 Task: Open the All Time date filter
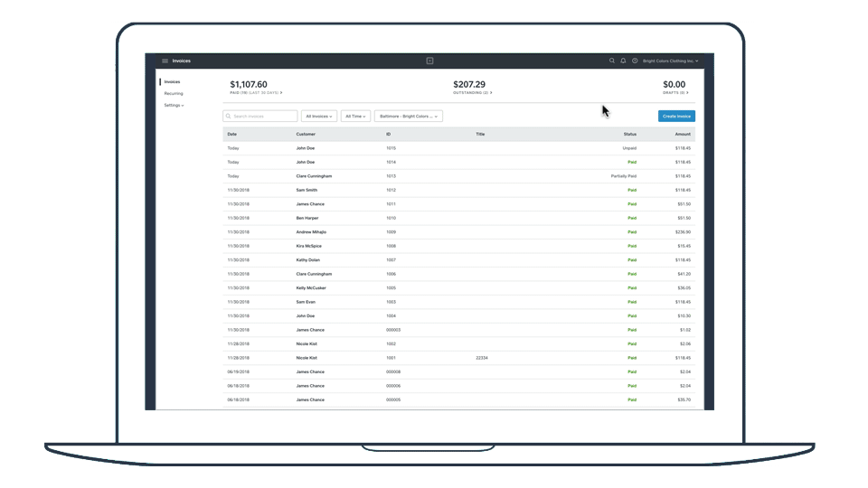coord(355,117)
